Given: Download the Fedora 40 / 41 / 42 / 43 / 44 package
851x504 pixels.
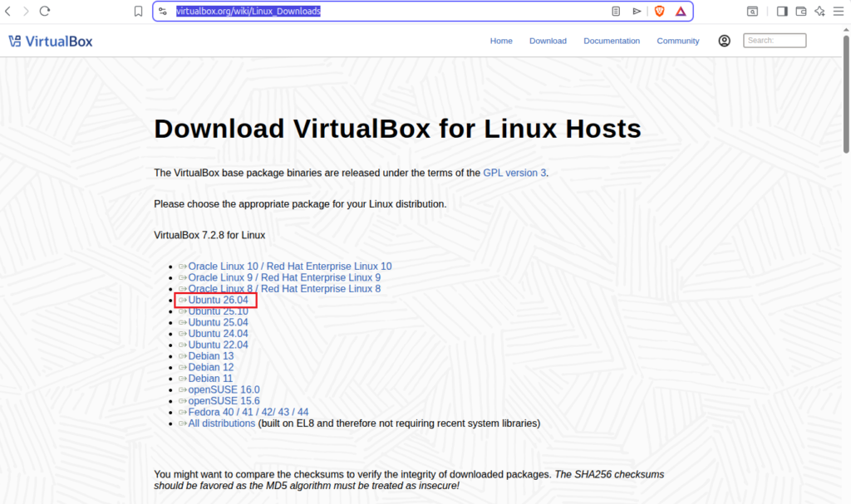Looking at the screenshot, I should pyautogui.click(x=248, y=413).
